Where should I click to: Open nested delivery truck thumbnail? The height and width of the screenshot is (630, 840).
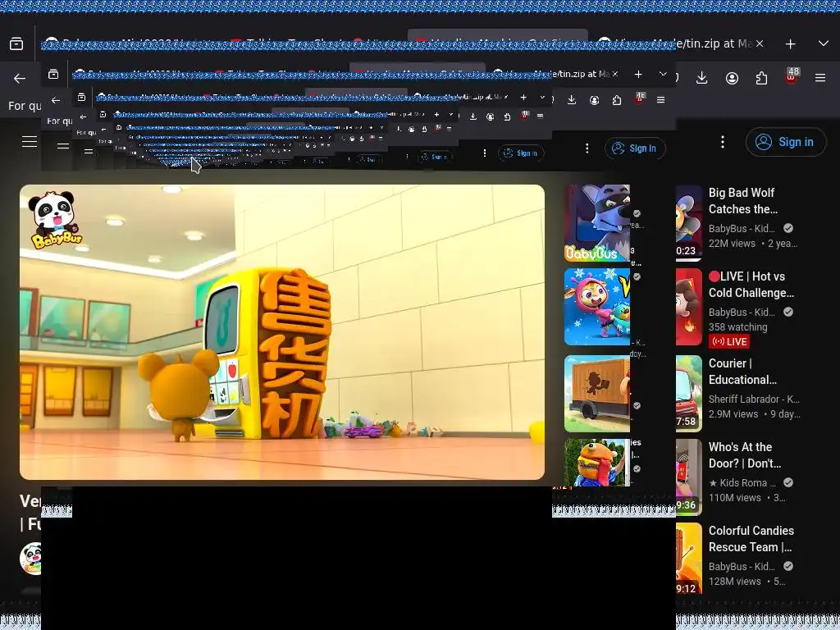597,393
